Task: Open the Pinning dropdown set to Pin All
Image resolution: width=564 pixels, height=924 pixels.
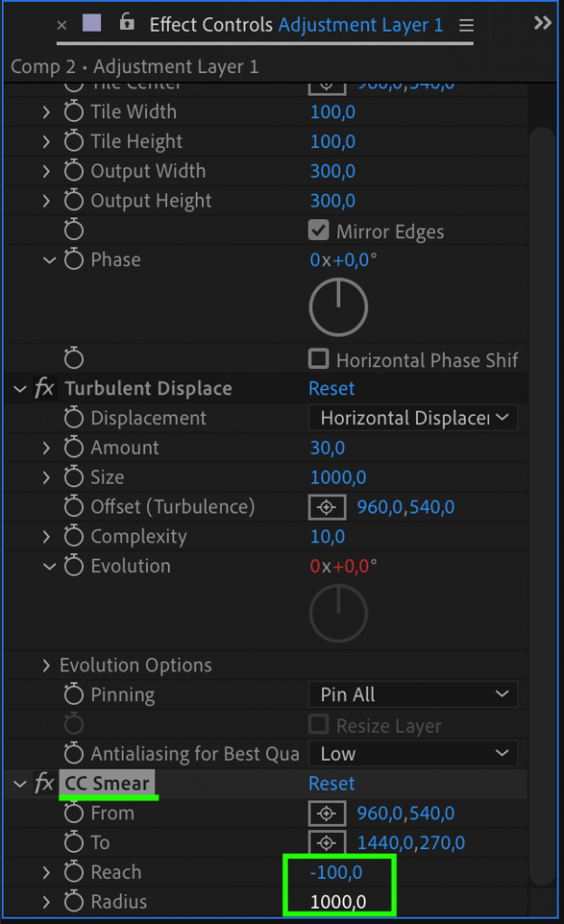Action: [412, 694]
